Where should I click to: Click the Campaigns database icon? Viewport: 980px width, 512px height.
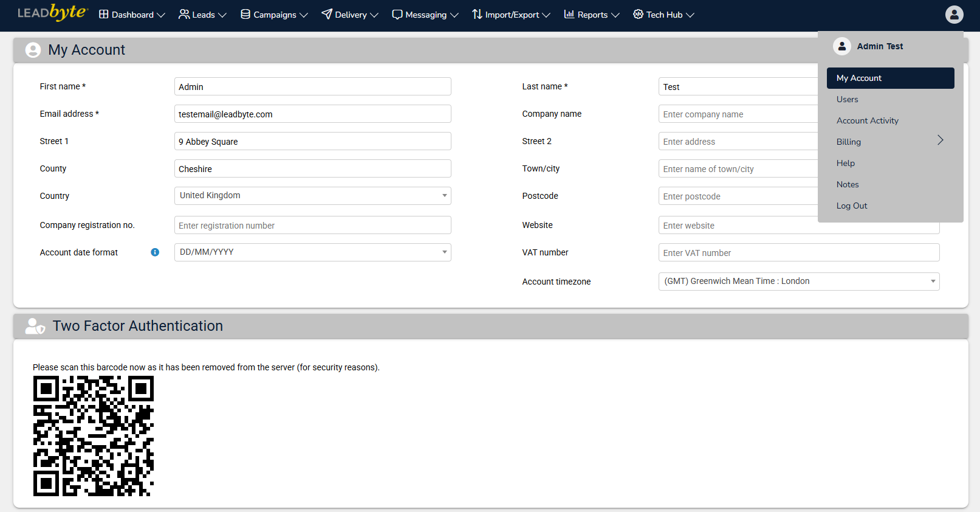(x=245, y=14)
